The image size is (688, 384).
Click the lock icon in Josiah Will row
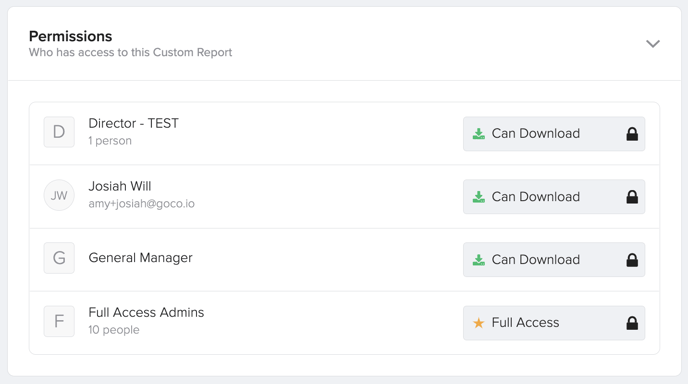point(632,197)
